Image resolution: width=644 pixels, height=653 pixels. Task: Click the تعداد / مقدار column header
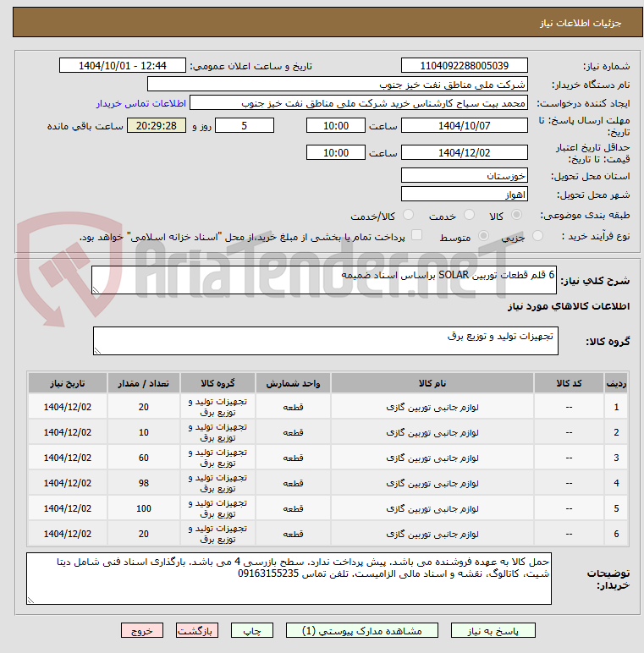tap(144, 383)
